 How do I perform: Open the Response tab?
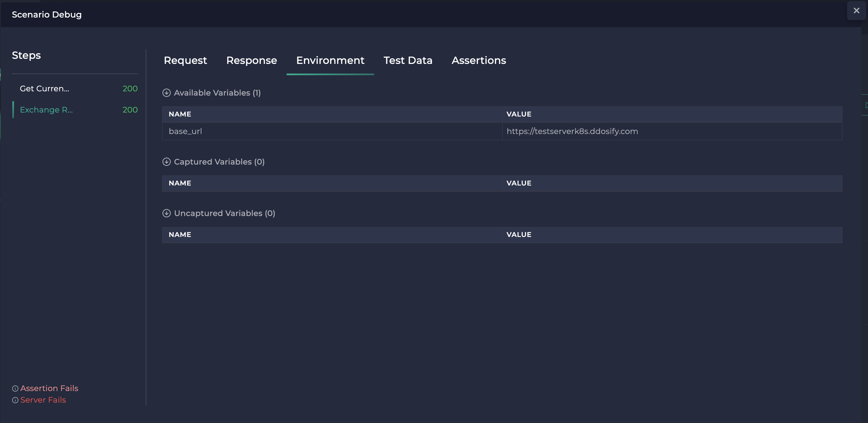click(x=251, y=61)
